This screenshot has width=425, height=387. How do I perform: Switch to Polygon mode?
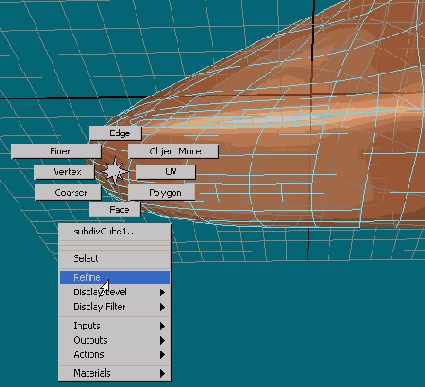pyautogui.click(x=162, y=192)
